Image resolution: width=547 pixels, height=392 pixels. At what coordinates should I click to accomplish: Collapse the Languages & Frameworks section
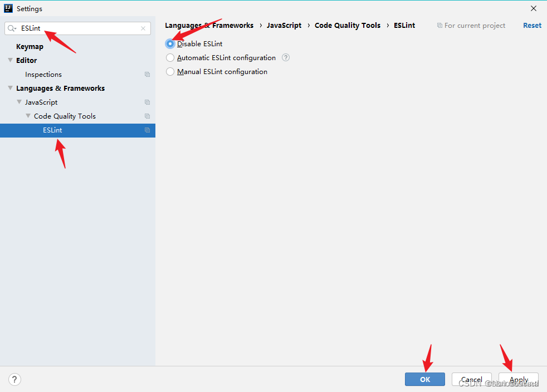pos(10,88)
